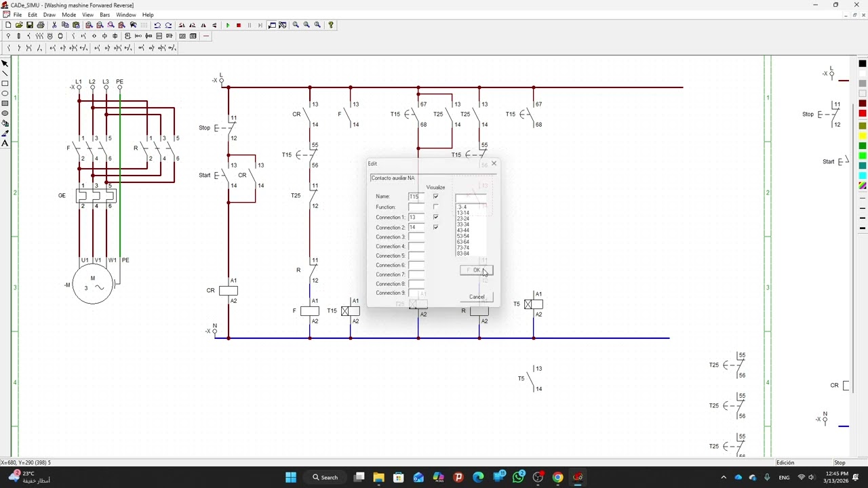Viewport: 868px width, 488px height.
Task: Copy the selection using the toolbar Copy icon
Action: click(65, 25)
